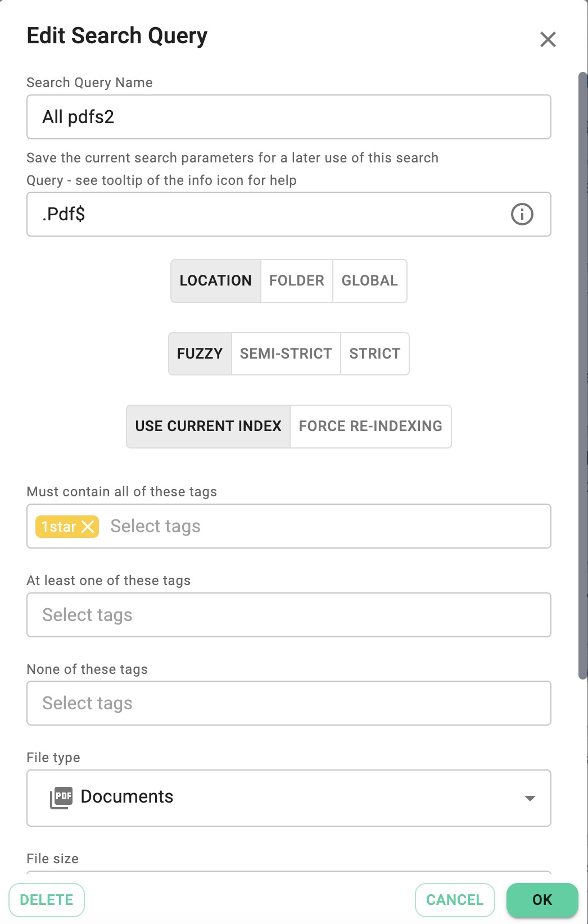588x924 pixels.
Task: Delete the saved search query
Action: click(47, 900)
